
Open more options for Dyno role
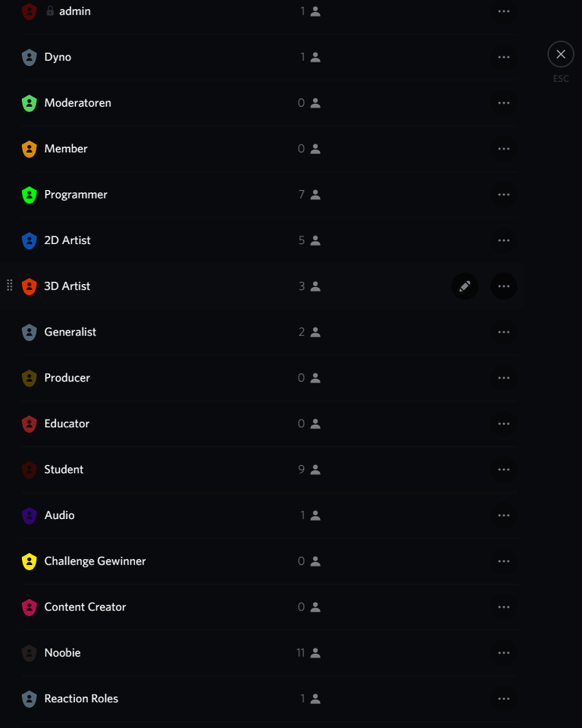click(x=504, y=57)
